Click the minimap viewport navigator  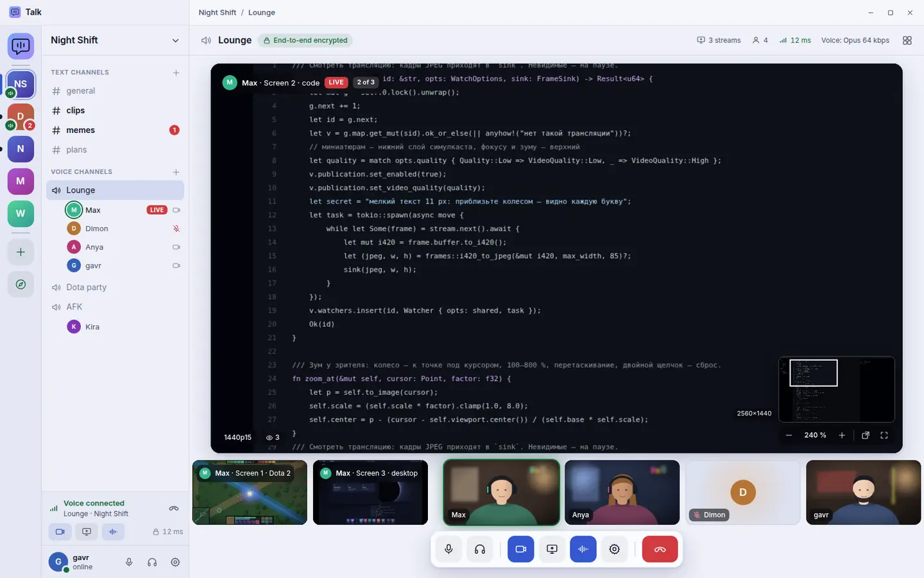[813, 373]
